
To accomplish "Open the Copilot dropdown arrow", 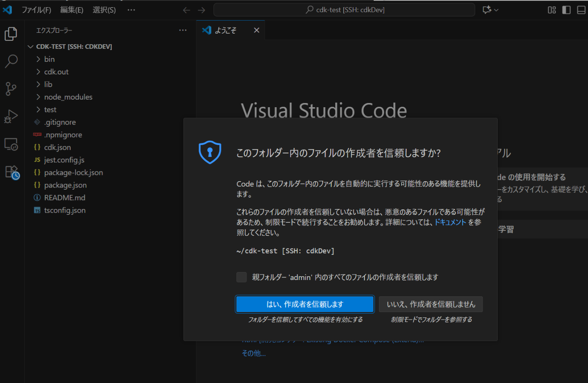I will (x=496, y=10).
